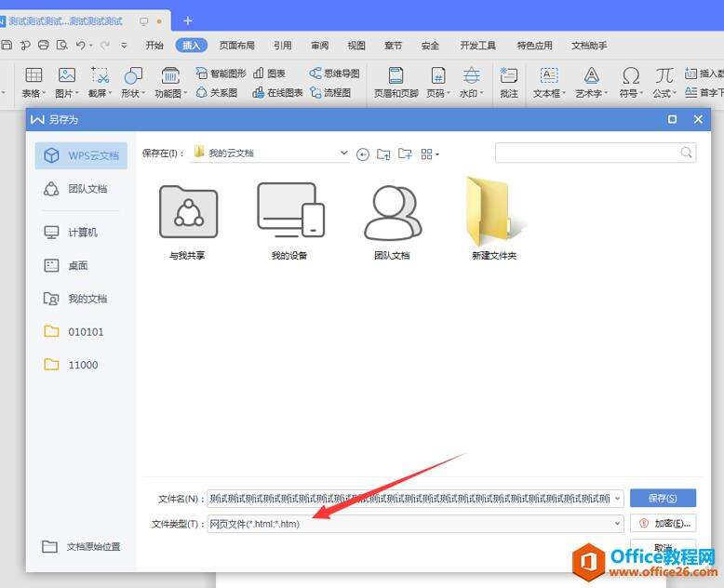Open the undo history dropdown arrow
Image resolution: width=724 pixels, height=588 pixels.
(91, 46)
